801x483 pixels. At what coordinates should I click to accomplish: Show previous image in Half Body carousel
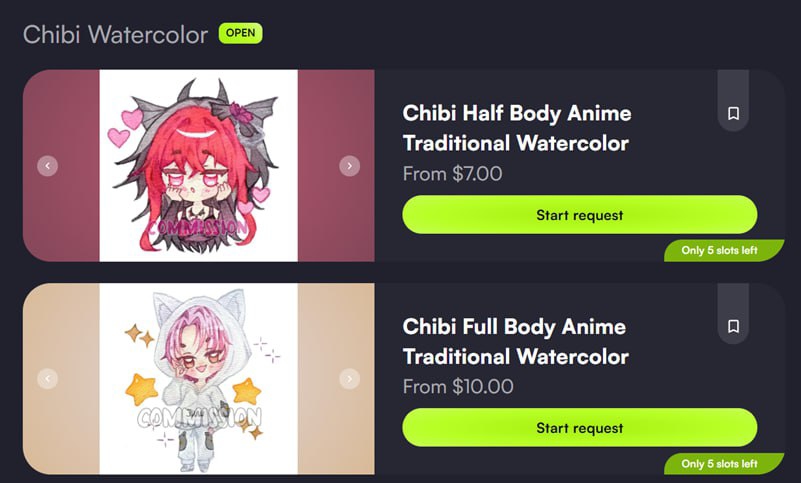(48, 166)
